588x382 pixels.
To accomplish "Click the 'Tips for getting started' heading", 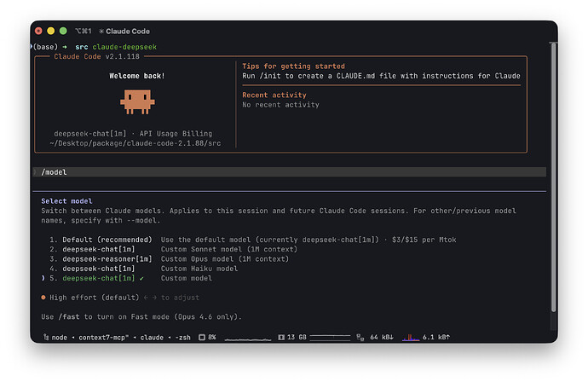I will tap(293, 67).
